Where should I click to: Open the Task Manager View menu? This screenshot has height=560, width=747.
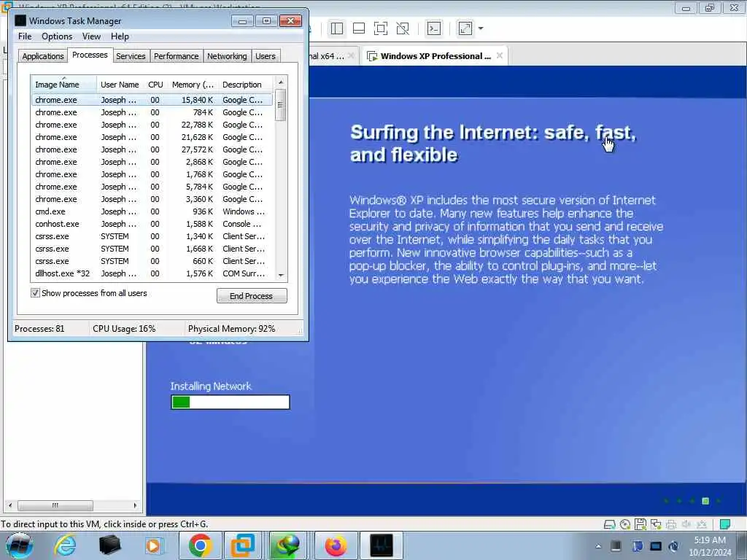pos(91,36)
